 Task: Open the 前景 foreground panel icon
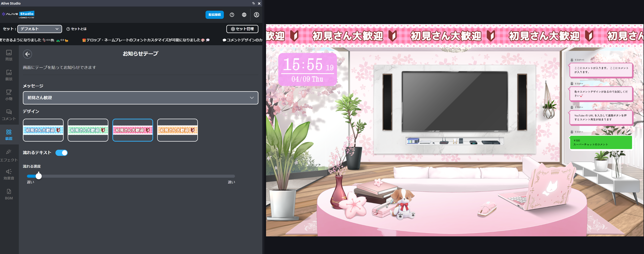(9, 75)
